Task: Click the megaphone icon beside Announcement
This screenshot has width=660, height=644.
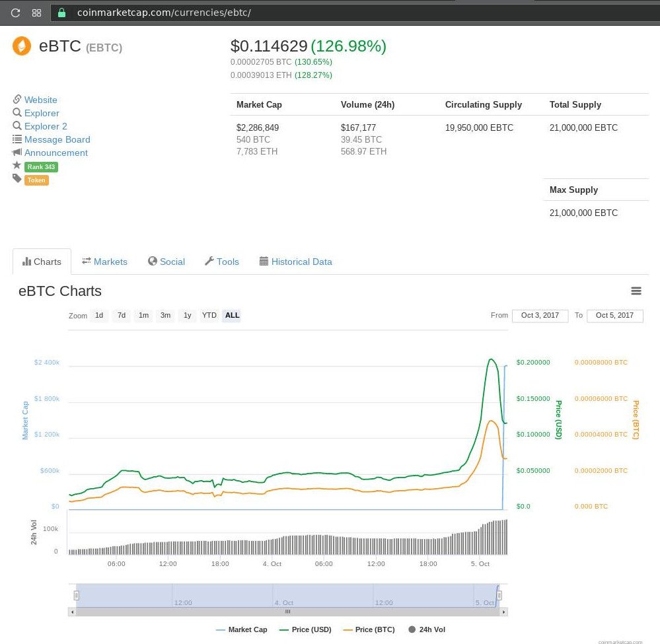Action: (17, 152)
